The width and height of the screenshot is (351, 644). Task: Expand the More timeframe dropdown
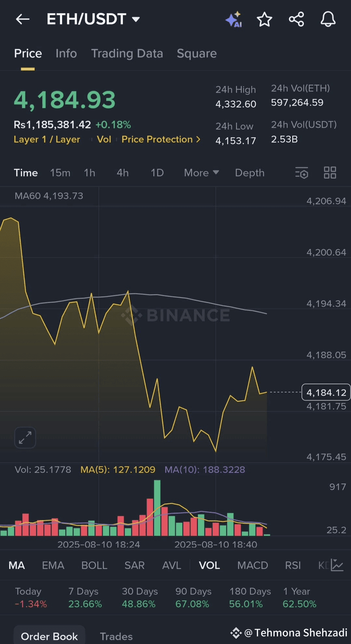[201, 173]
